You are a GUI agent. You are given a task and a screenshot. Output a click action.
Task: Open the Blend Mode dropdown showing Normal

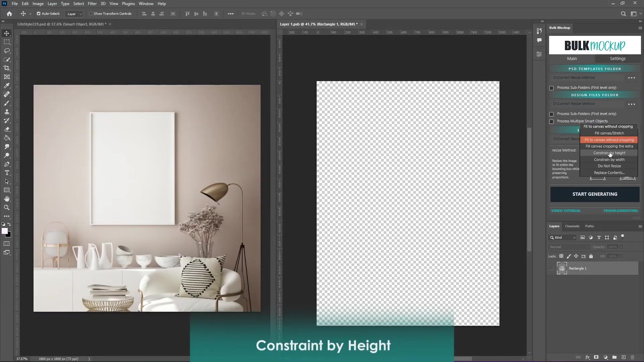click(569, 247)
